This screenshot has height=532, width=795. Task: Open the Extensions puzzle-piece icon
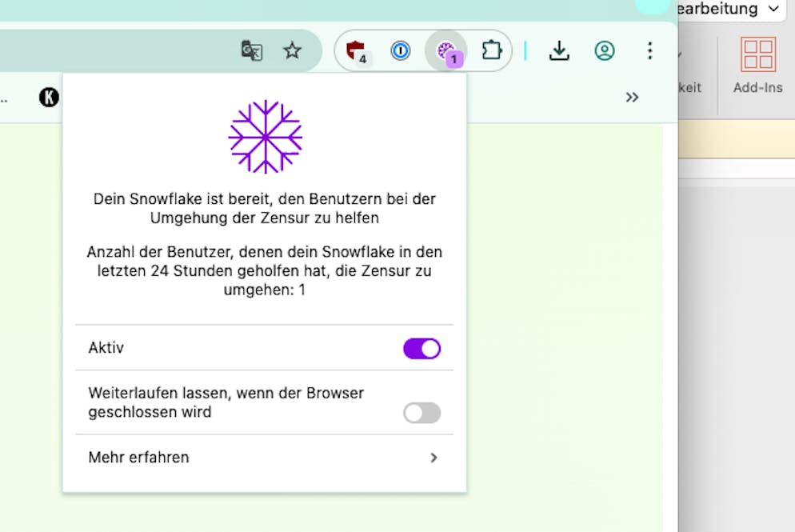point(492,50)
